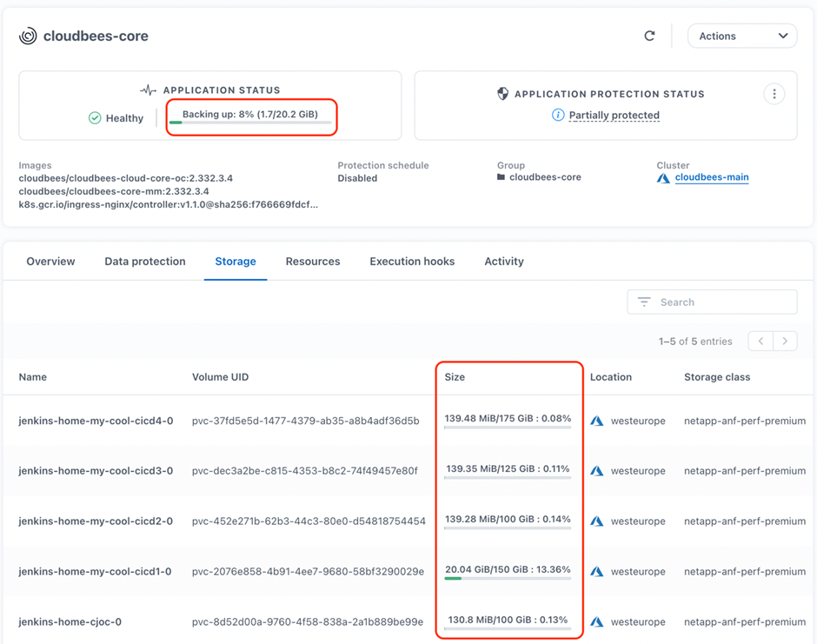817x644 pixels.
Task: Click netapp-anf-perf-premium in cicd1-0 row
Action: point(745,572)
